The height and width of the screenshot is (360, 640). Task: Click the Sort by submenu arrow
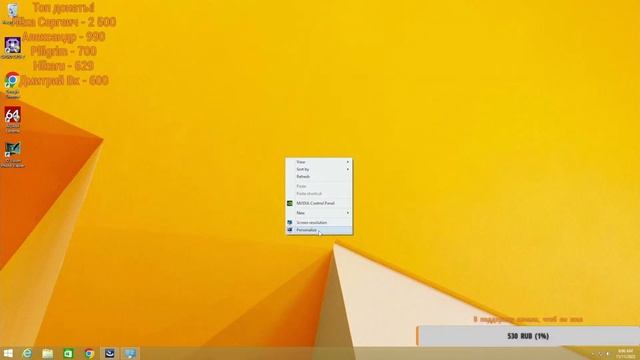coord(348,169)
